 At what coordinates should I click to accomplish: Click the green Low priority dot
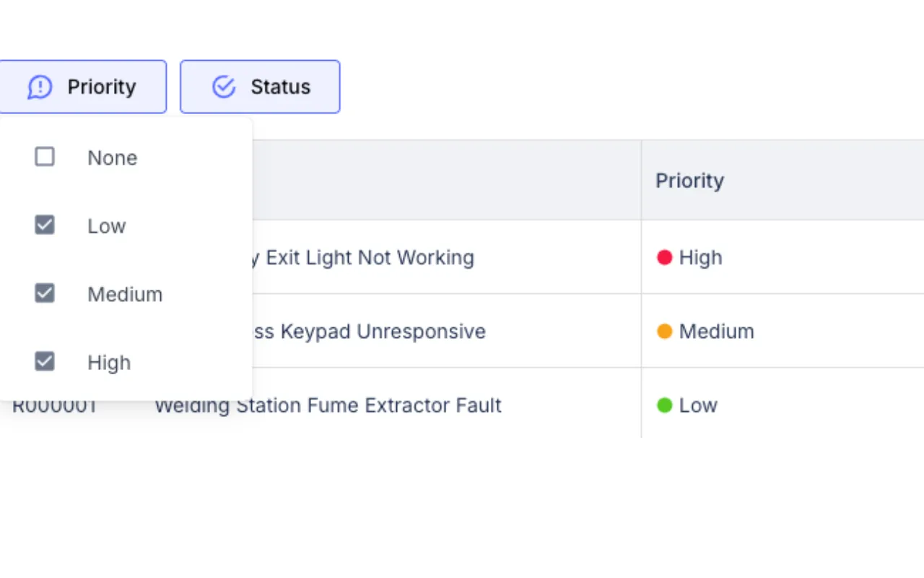click(x=664, y=405)
